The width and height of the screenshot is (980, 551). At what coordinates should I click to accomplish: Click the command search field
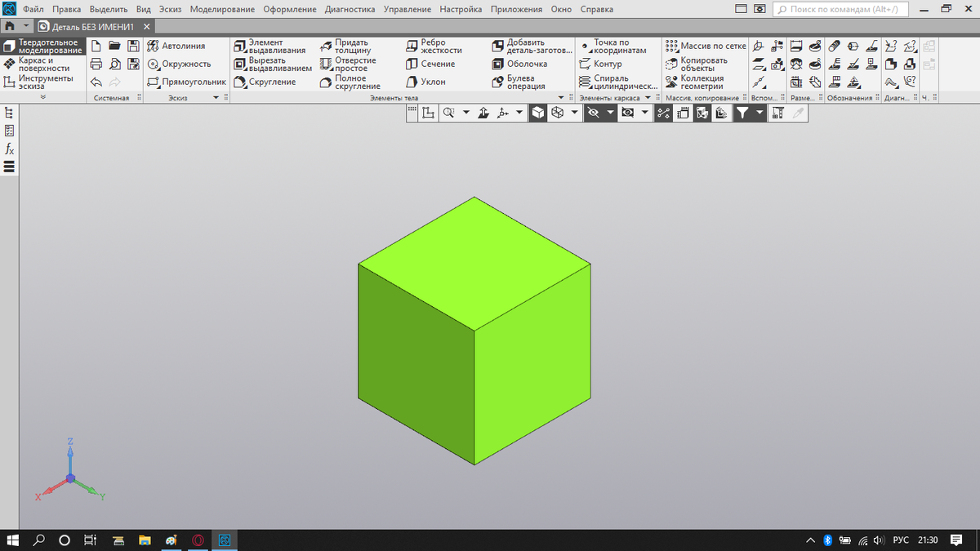tap(840, 10)
